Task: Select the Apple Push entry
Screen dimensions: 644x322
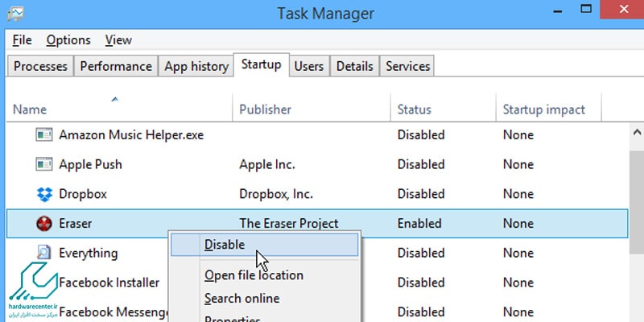Action: (90, 164)
